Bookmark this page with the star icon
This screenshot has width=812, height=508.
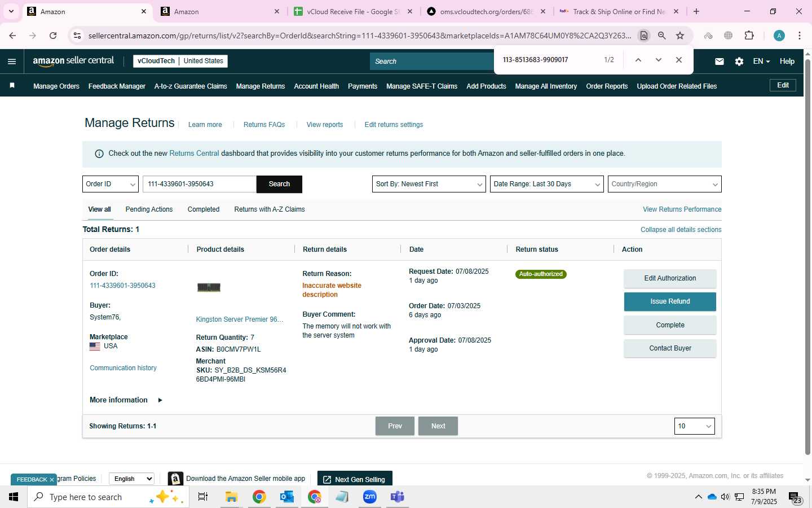(x=680, y=36)
